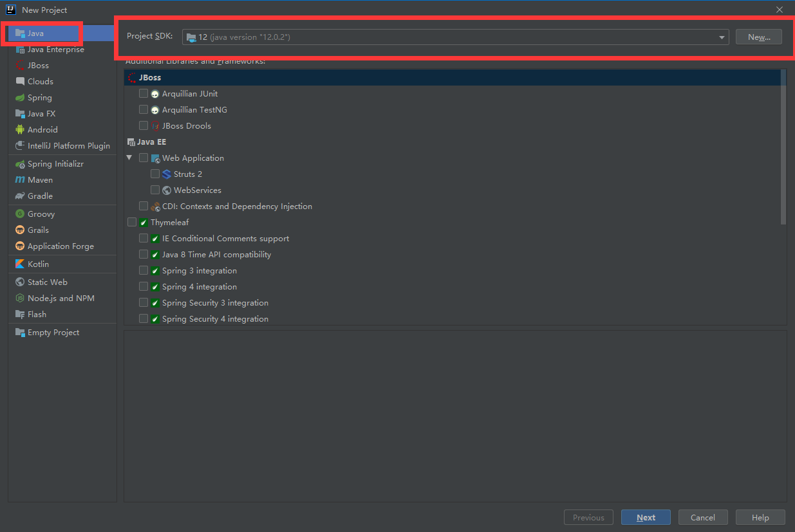Collapse the Web Application tree node
Image resolution: width=795 pixels, height=532 pixels.
[x=129, y=158]
